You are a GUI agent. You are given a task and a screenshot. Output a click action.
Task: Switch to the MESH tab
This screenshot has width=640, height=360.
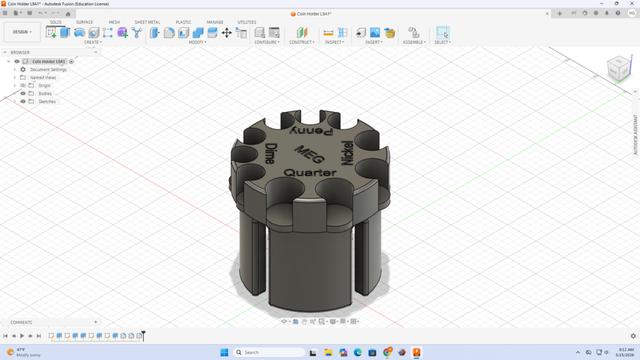click(x=114, y=22)
